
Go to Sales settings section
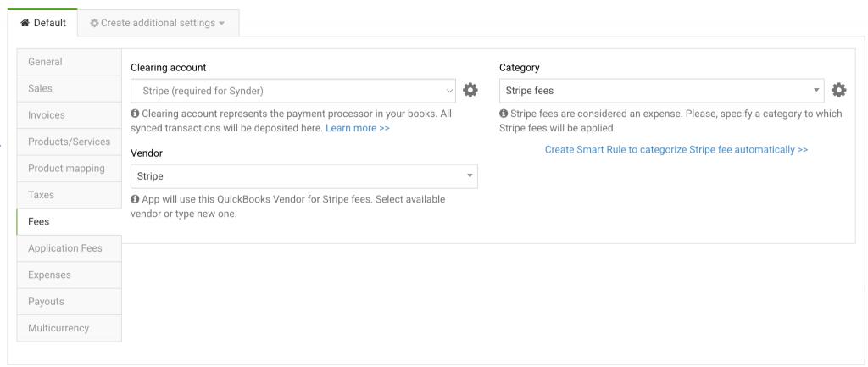tap(69, 88)
